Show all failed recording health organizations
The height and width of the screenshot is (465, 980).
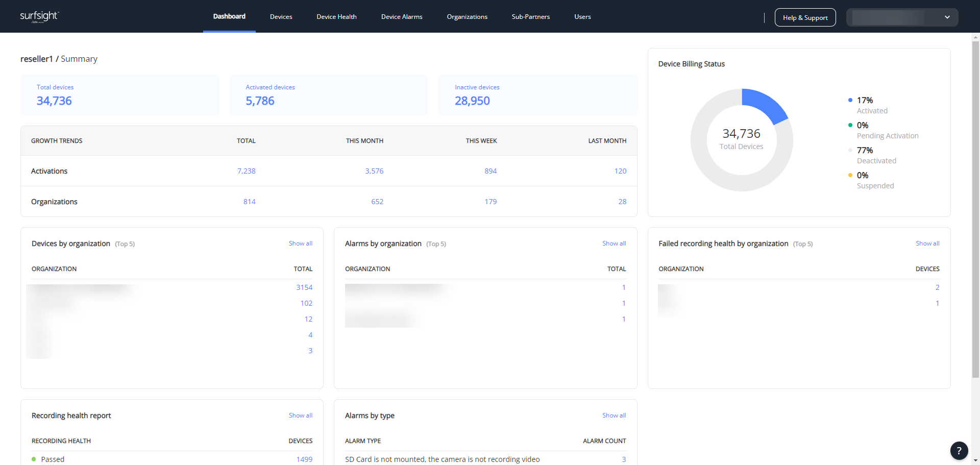tap(927, 243)
